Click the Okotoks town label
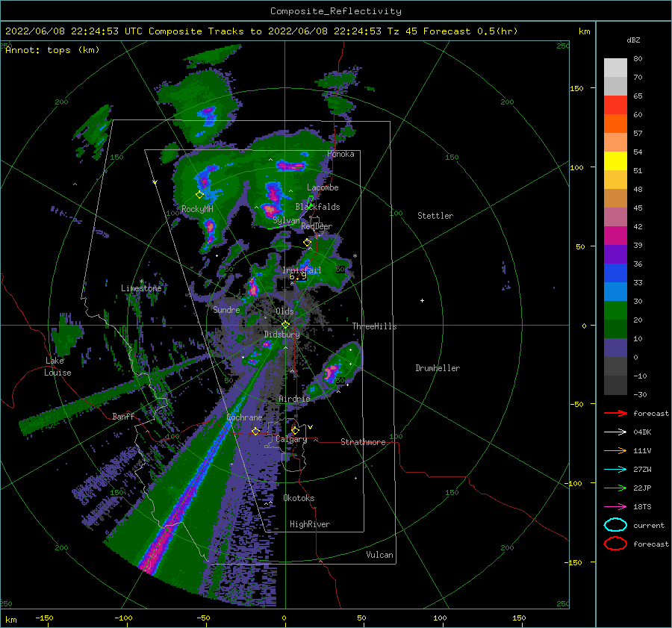672x628 pixels. [299, 498]
